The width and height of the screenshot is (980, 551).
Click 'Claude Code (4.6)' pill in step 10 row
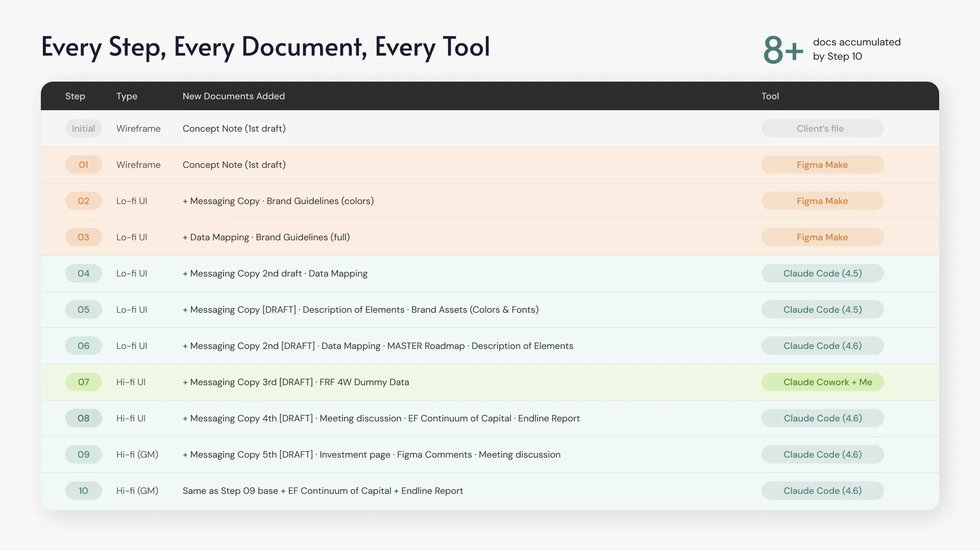click(x=823, y=491)
